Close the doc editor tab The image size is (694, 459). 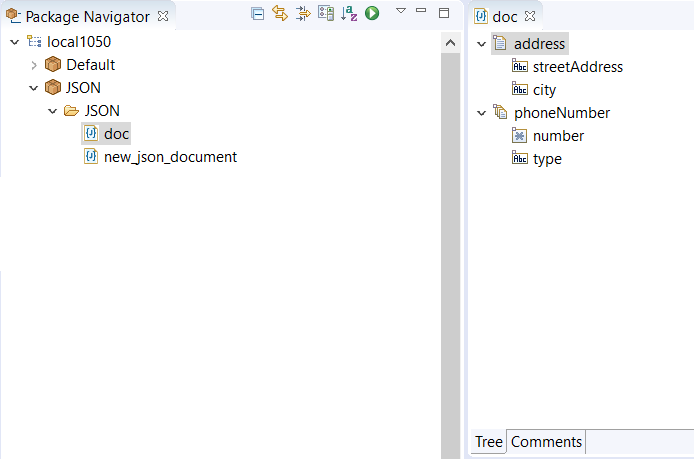click(x=531, y=16)
